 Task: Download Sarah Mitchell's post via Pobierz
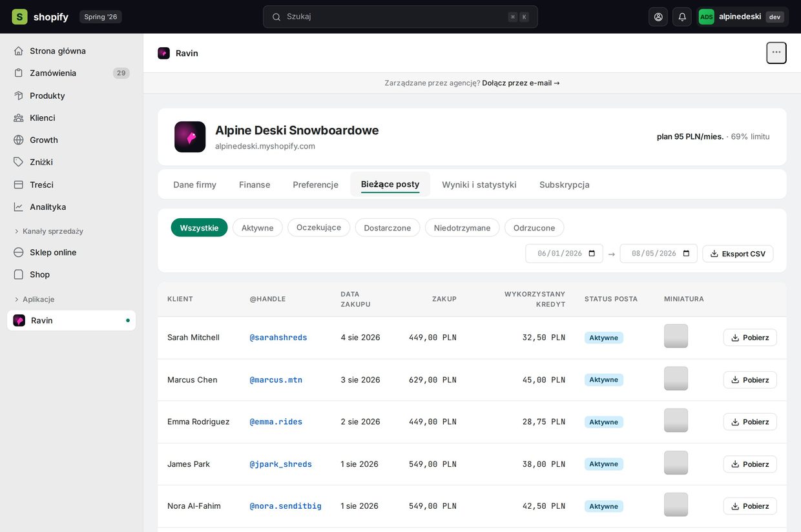[750, 338]
